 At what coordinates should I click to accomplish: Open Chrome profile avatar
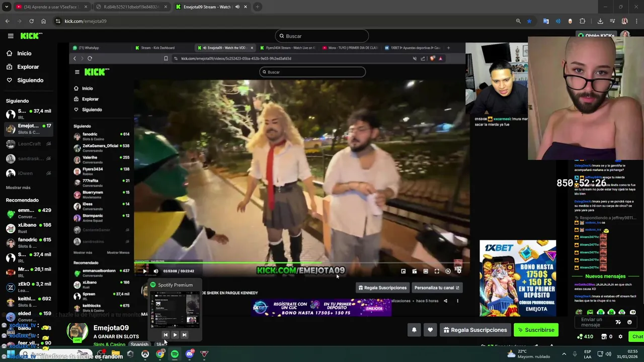pos(624,21)
